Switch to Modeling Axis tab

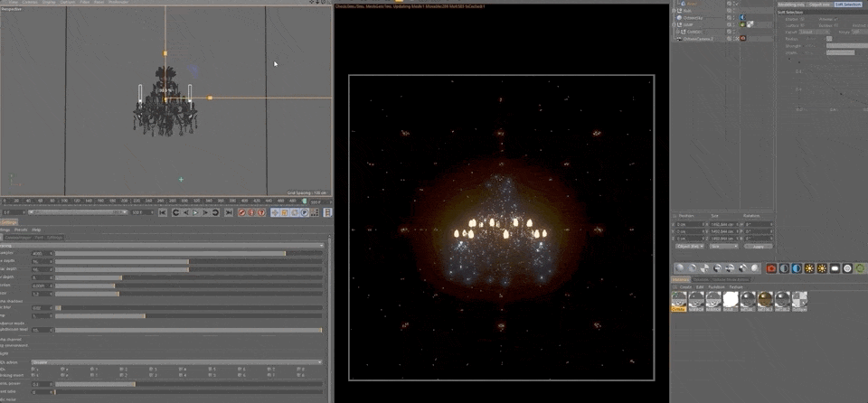pos(791,5)
